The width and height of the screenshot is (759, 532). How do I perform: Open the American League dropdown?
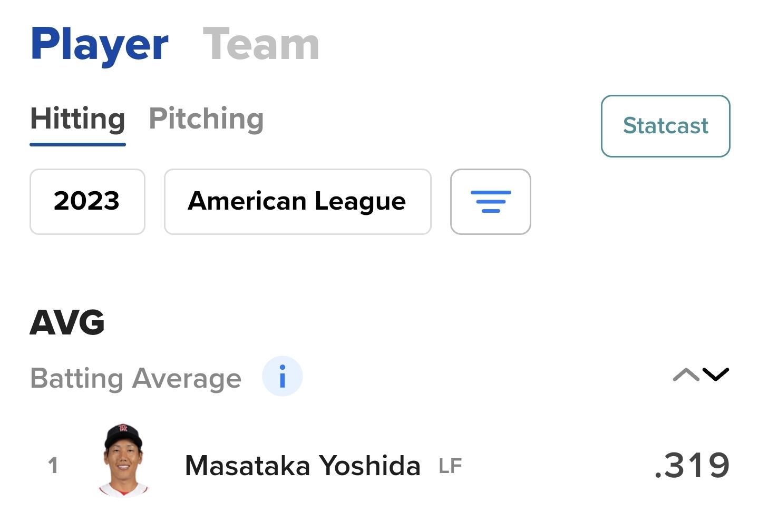pyautogui.click(x=297, y=202)
